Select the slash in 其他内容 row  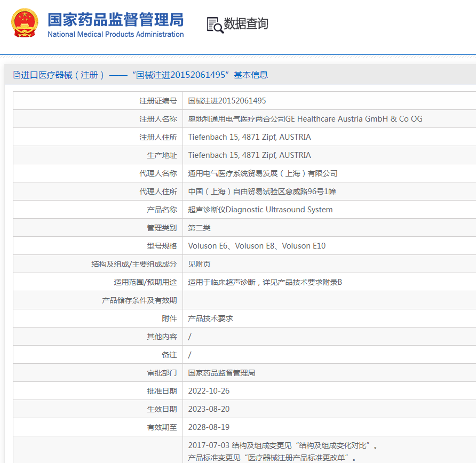click(190, 337)
